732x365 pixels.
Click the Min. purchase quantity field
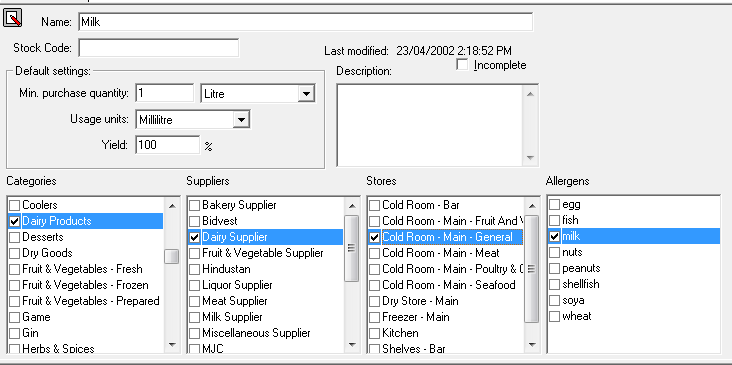[165, 93]
